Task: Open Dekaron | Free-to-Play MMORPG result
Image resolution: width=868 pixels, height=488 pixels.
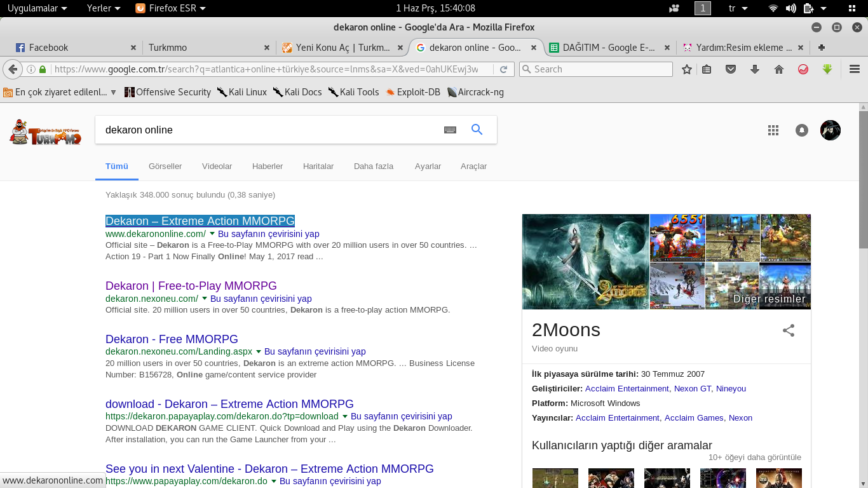Action: (x=191, y=286)
